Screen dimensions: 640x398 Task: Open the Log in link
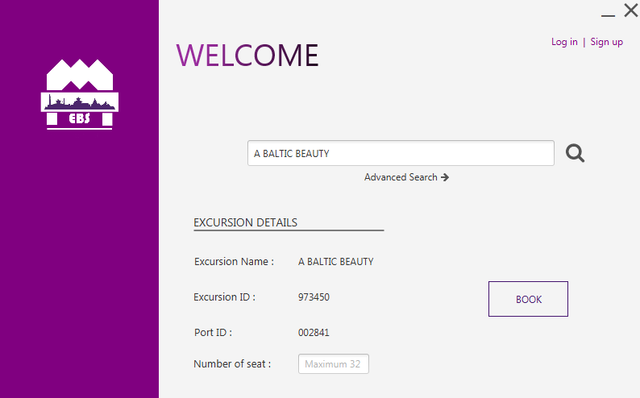(x=564, y=42)
